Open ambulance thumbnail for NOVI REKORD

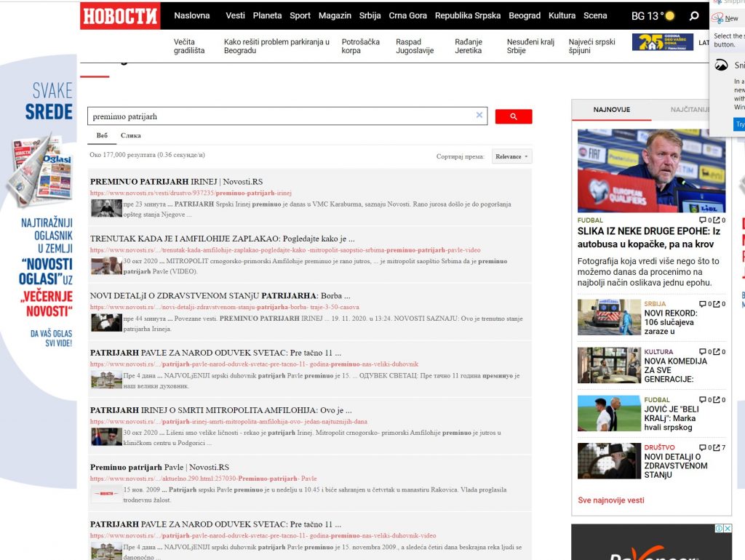coord(609,317)
